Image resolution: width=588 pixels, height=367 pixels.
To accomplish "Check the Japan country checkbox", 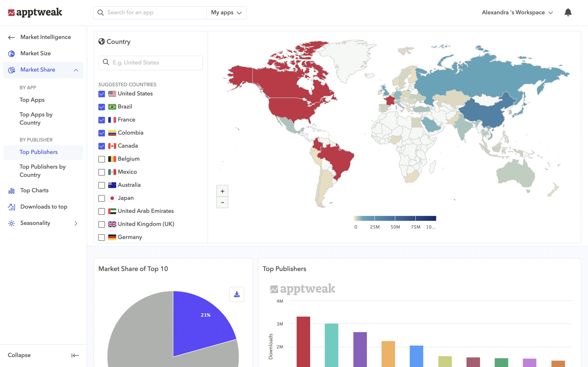I will coord(101,198).
